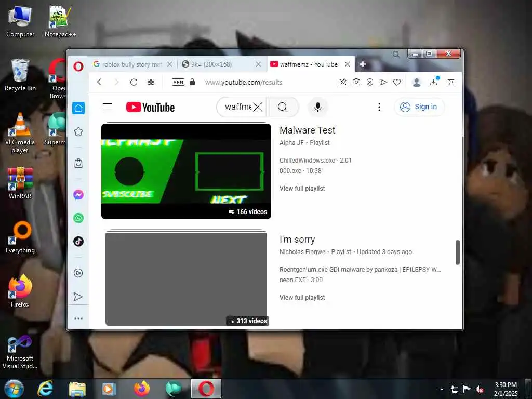Open the Windows Start button
Viewport: 532px width, 399px height.
point(14,389)
